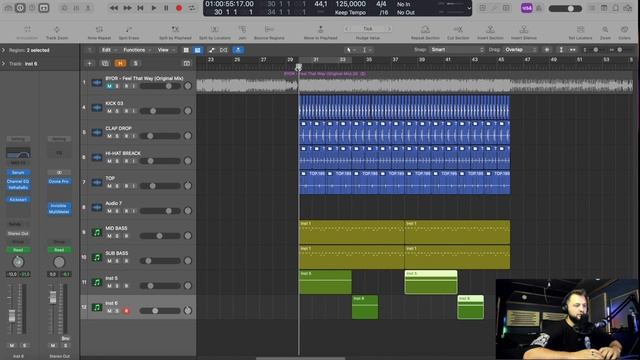Screen dimensions: 640x360
Task: Click the Read automation button on inst 6 strip
Action: pyautogui.click(x=18, y=250)
